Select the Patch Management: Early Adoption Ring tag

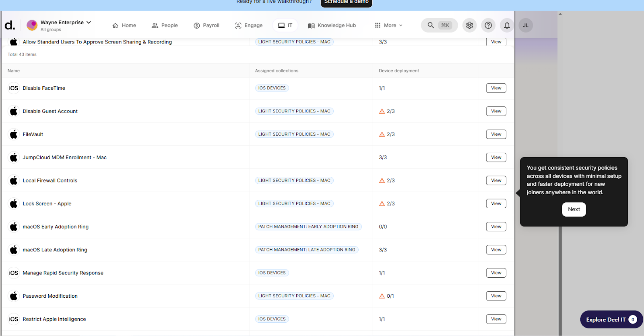(308, 227)
